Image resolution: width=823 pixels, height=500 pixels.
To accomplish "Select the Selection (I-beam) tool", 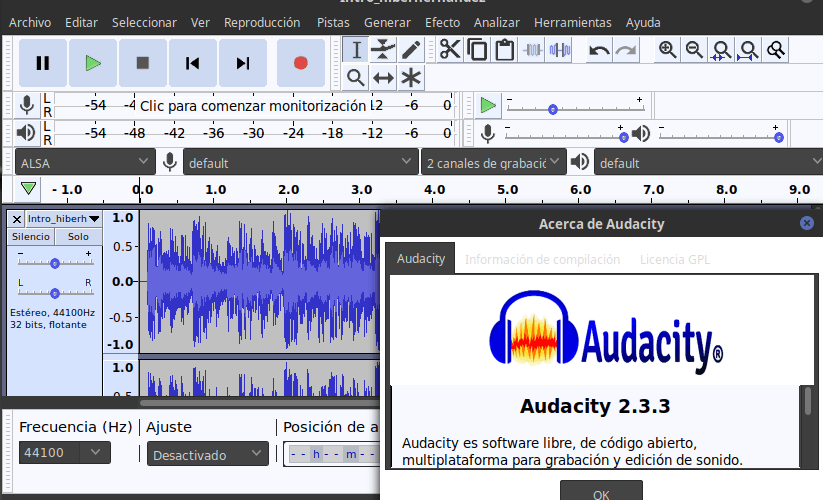I will point(356,50).
